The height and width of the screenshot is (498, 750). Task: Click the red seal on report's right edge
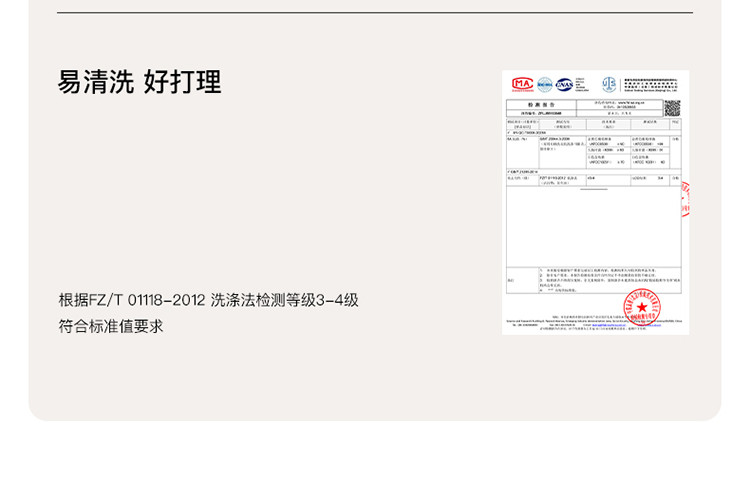685,198
